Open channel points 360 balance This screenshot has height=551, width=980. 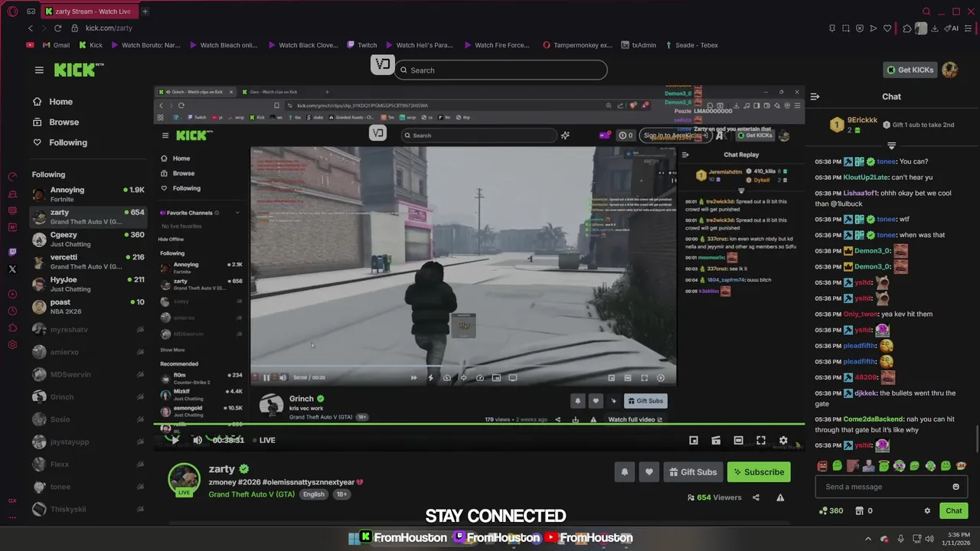click(x=831, y=510)
